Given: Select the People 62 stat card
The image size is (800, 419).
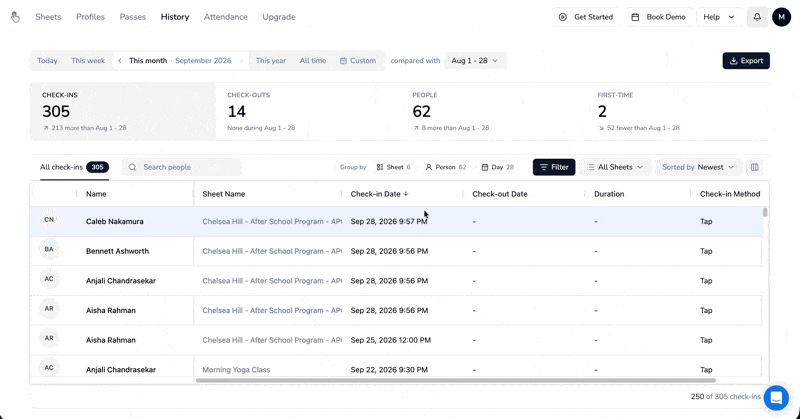Looking at the screenshot, I should point(493,111).
